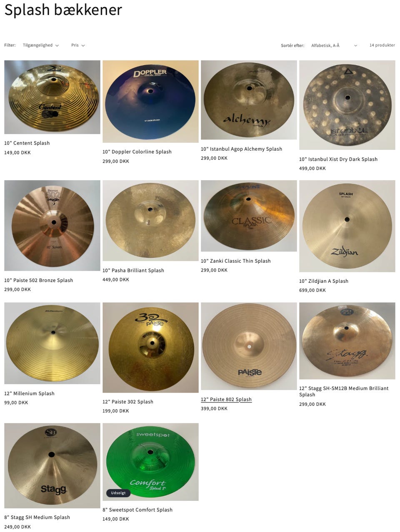Select the green Sweetspot Comfort cymbal image
The height and width of the screenshot is (532, 400).
[150, 462]
